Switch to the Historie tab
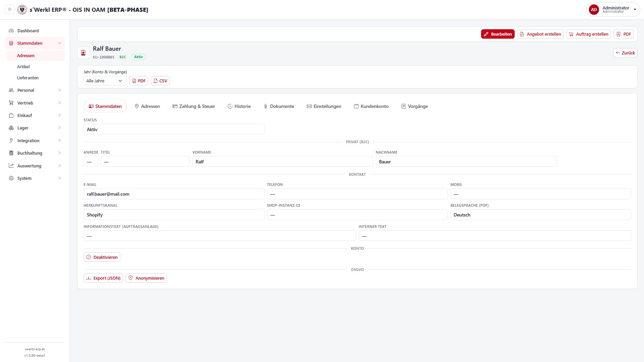This screenshot has width=644, height=362. tap(239, 106)
